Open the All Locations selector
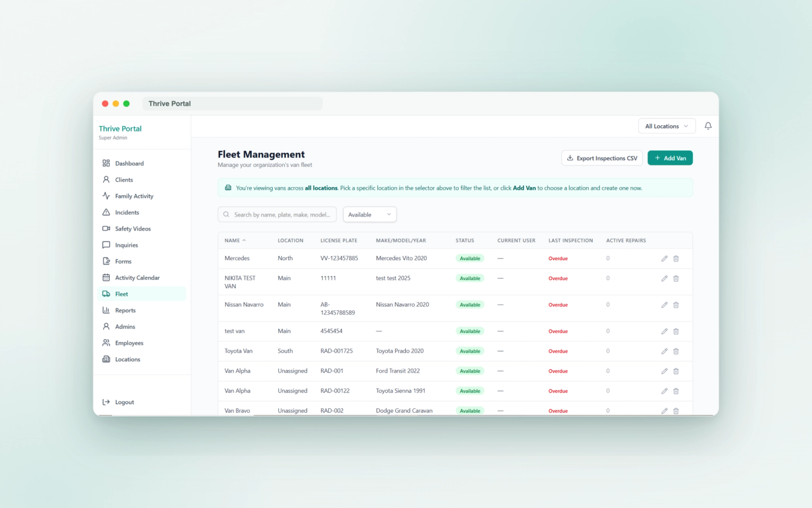 click(x=666, y=126)
